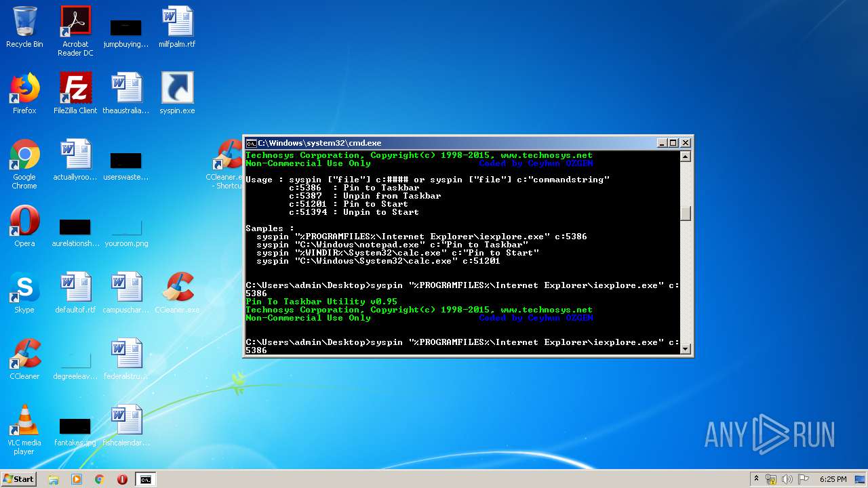Select the userswaste file icon
Screen dimensions: 868x488
click(x=125, y=167)
